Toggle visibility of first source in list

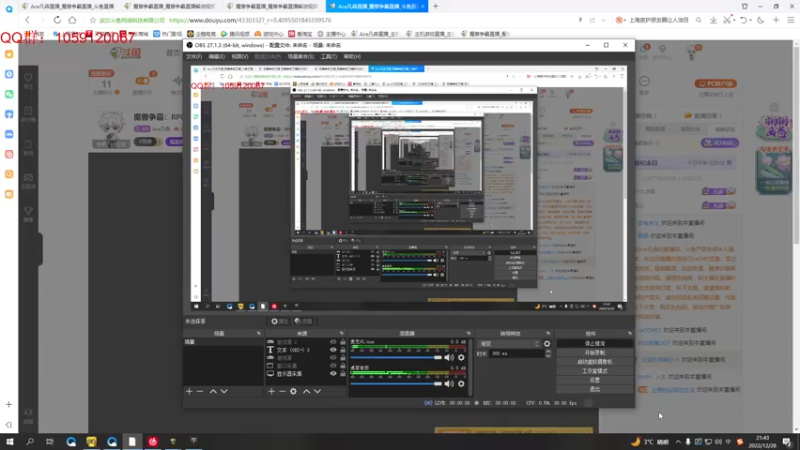[x=333, y=342]
